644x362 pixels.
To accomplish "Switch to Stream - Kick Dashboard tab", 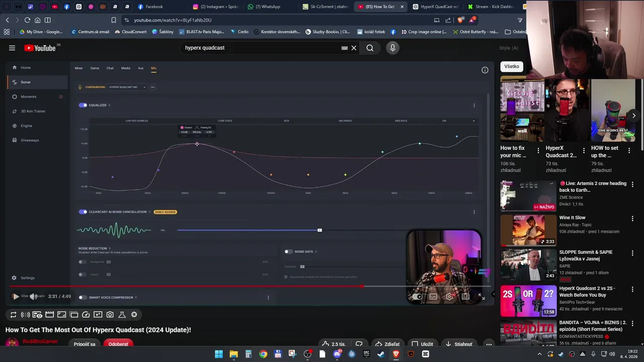I will (x=491, y=7).
